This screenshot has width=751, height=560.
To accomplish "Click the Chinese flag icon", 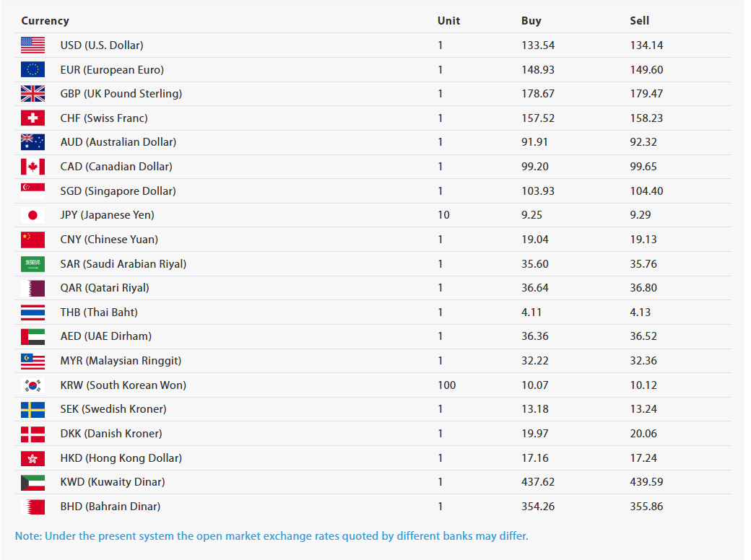I will 32,240.
